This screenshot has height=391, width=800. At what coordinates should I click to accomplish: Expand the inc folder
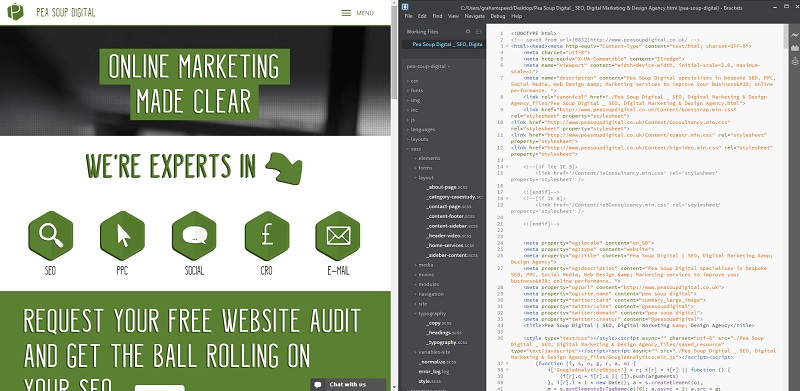coord(414,110)
